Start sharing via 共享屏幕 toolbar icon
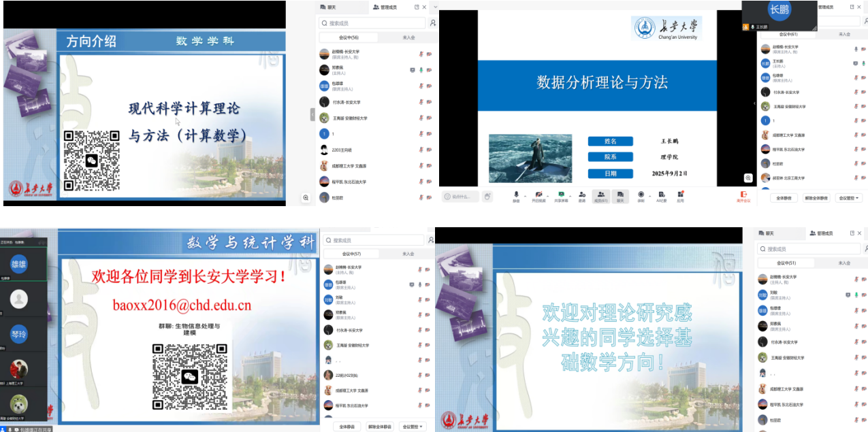 tap(561, 195)
